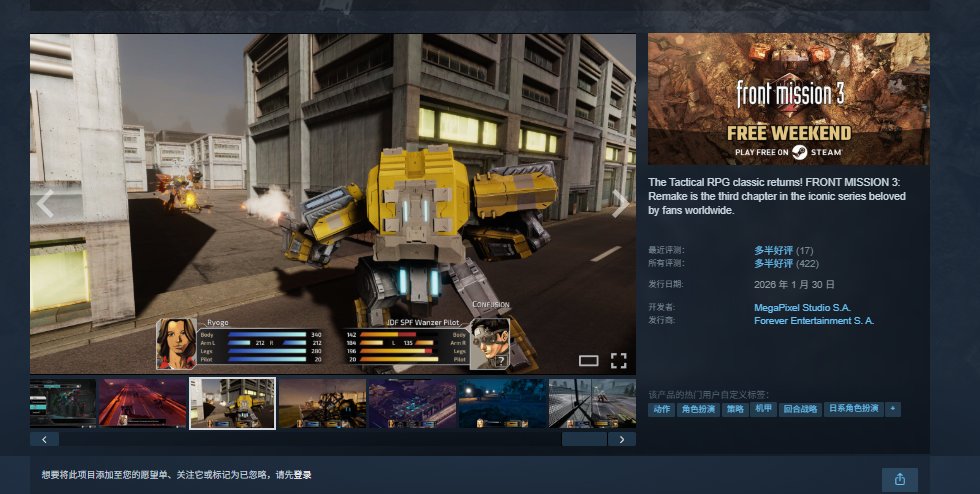This screenshot has width=980, height=494.
Task: Select the dusk wreckage scene thumbnail
Action: pos(322,403)
